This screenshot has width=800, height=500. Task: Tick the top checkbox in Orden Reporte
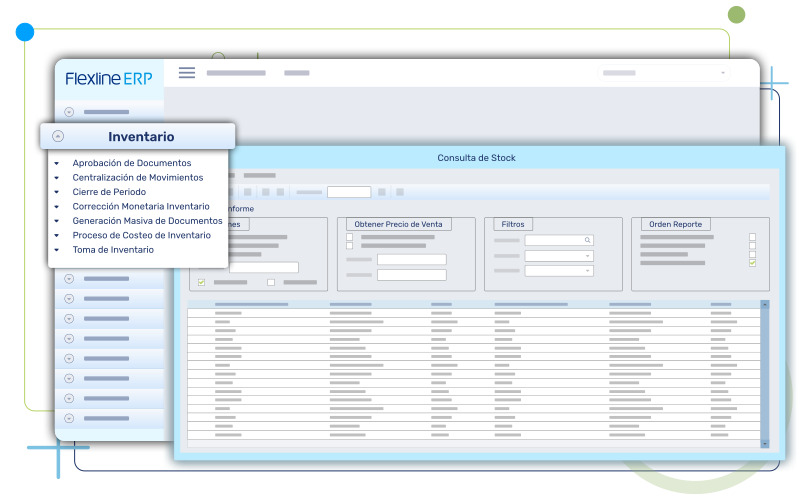coord(752,237)
